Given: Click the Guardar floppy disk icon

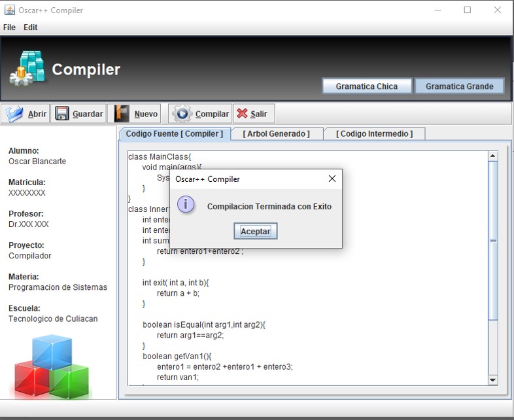Looking at the screenshot, I should click(x=61, y=113).
